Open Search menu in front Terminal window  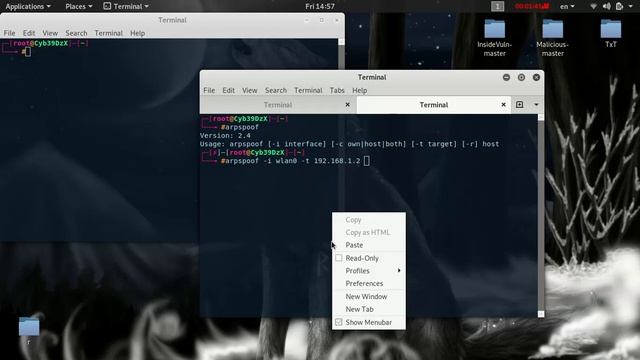tap(276, 90)
